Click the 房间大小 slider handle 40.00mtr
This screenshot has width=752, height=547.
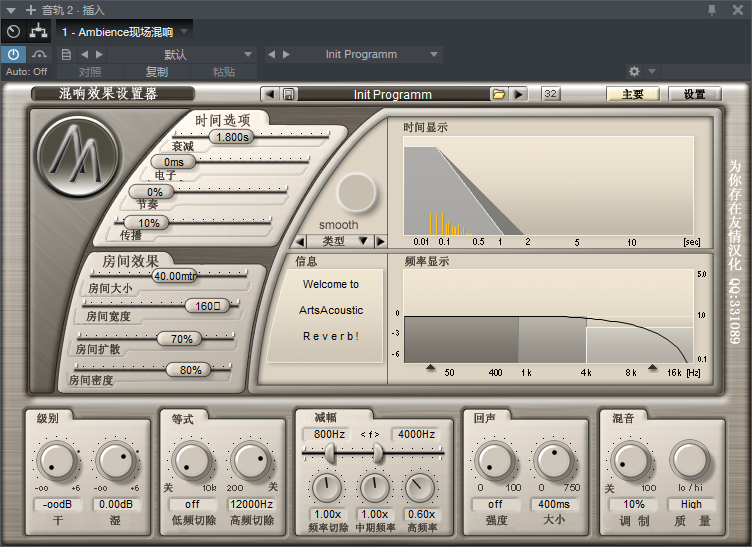(x=175, y=276)
